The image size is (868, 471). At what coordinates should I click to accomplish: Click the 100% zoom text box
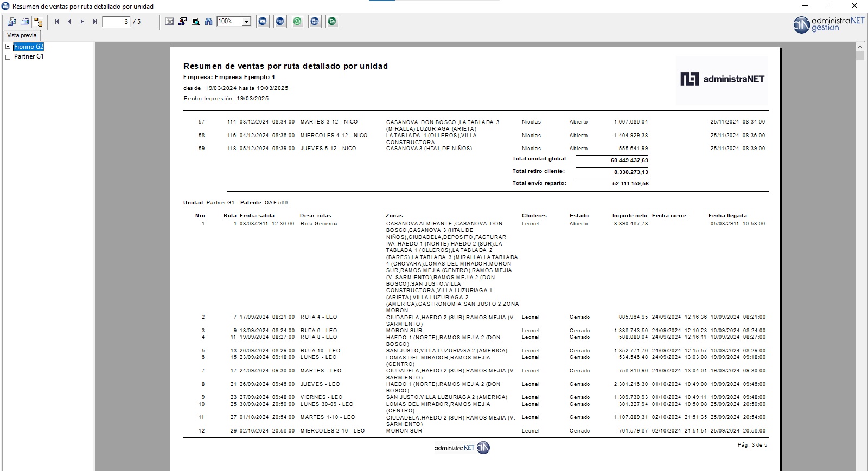(x=229, y=22)
